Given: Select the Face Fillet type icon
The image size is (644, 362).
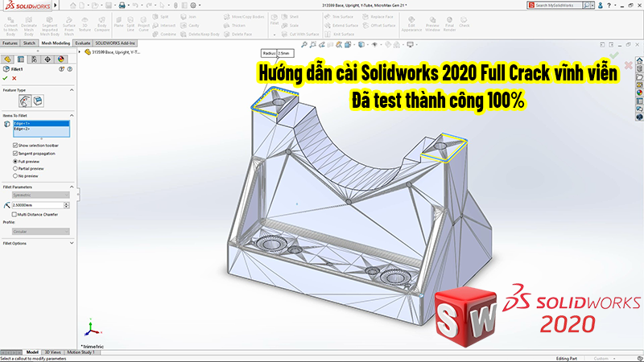Looking at the screenshot, I should tap(38, 101).
